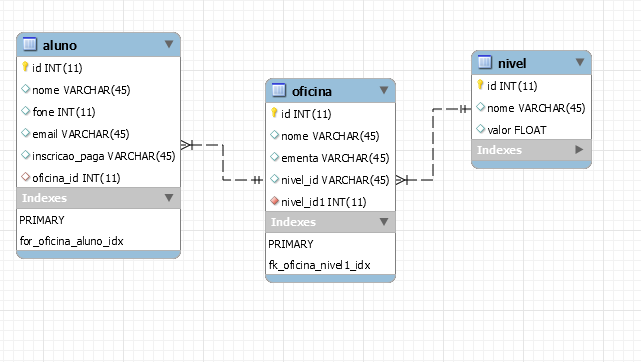
Task: Expand the Indexes section of nivel
Action: click(579, 150)
